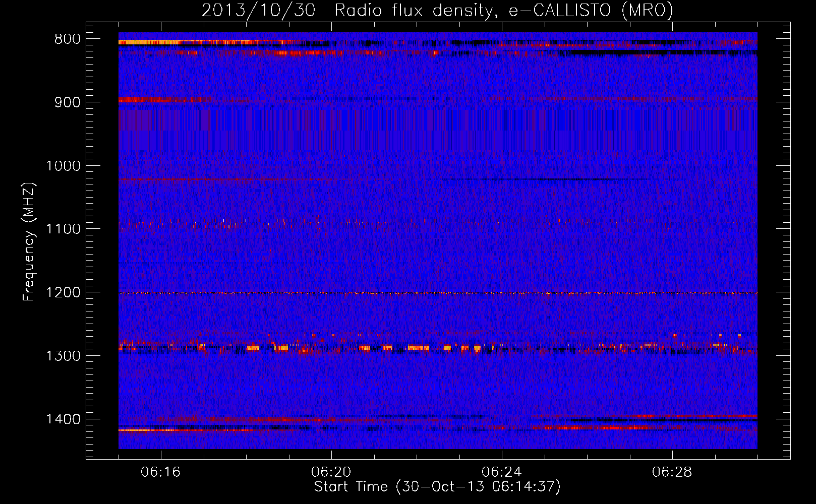This screenshot has width=816, height=504.
Task: Click the 'Frequency (MHZ)' axis label
Action: click(29, 242)
